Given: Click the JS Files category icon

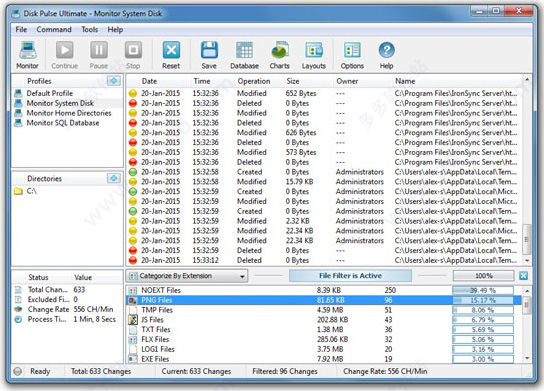Looking at the screenshot, I should pyautogui.click(x=133, y=320).
